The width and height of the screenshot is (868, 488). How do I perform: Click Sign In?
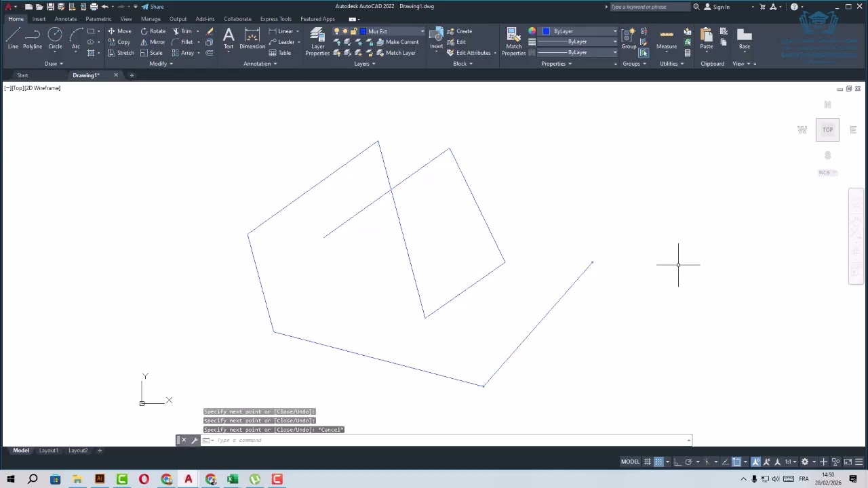click(x=717, y=7)
